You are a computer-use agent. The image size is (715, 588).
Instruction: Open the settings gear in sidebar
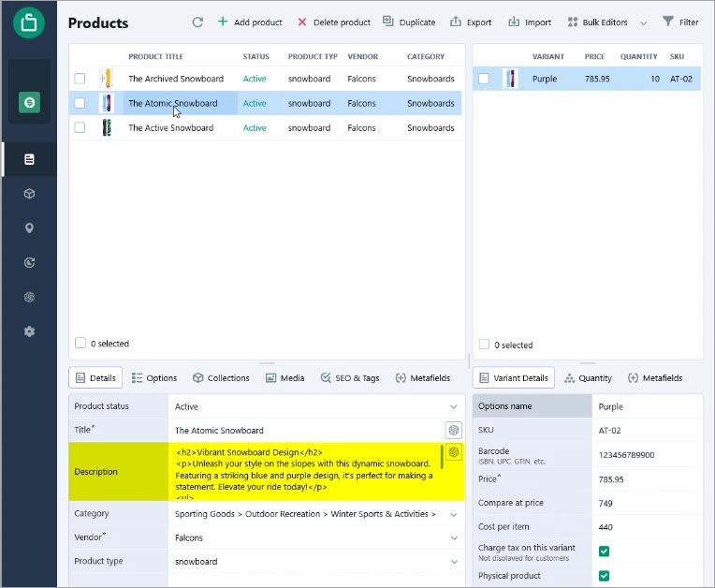pos(29,331)
